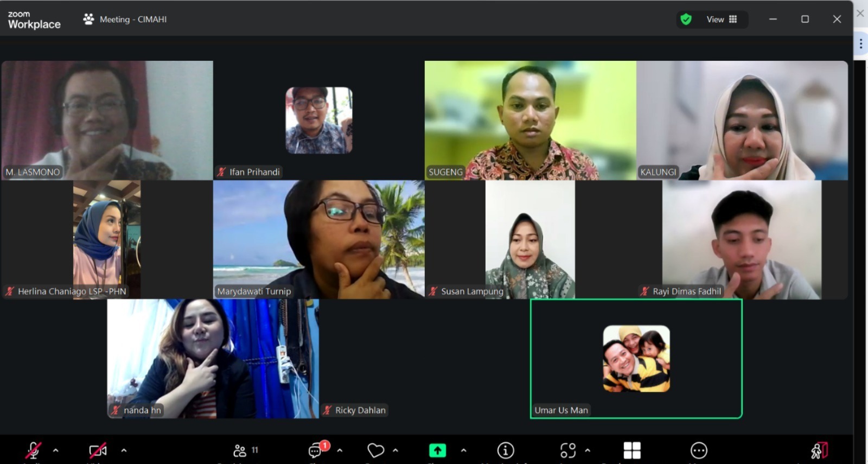Open the Apps grid icon
Screen dimensions: 868x464
click(x=632, y=450)
